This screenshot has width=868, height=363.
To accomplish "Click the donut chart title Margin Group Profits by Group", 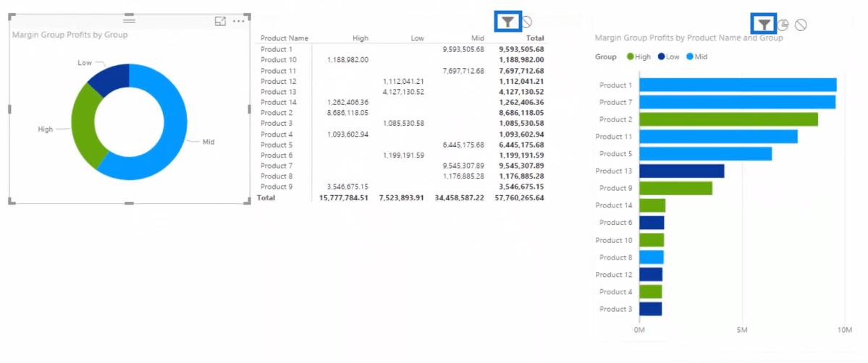I will [69, 35].
